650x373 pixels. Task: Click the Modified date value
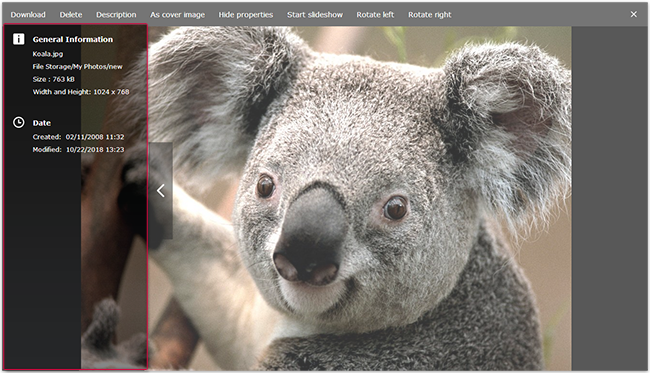click(x=95, y=150)
